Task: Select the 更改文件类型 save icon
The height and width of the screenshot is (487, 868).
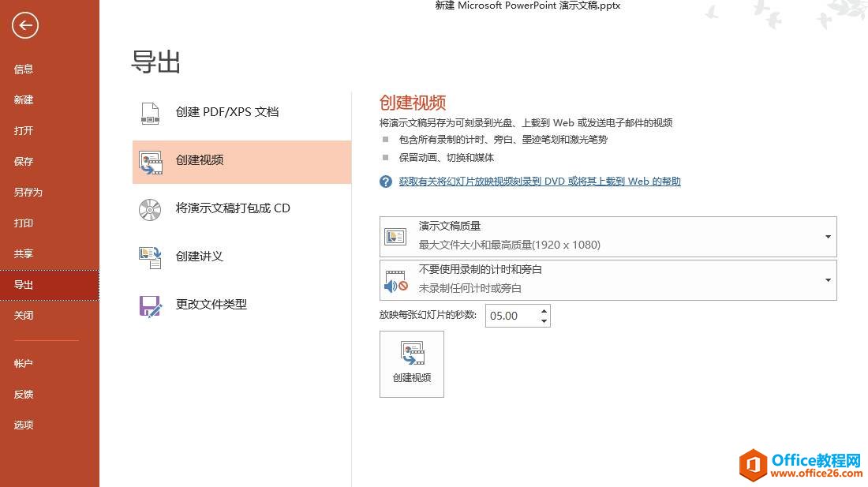Action: (x=149, y=305)
